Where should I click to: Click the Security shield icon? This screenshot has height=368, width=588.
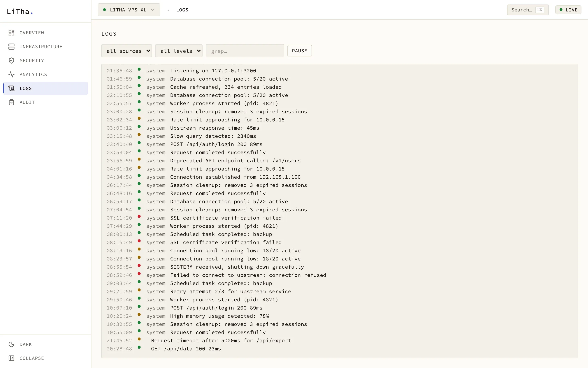click(x=11, y=60)
